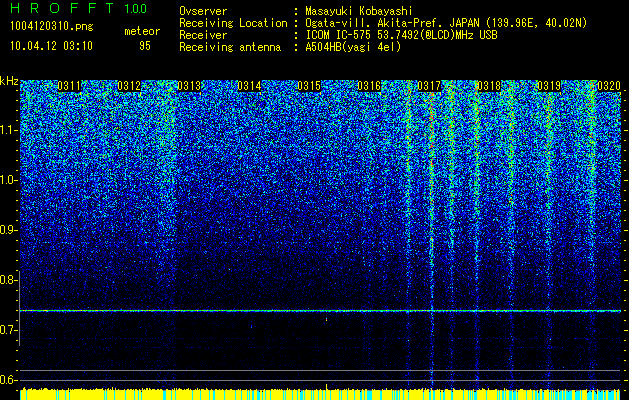Click the 'Receiving Location' label
Screen dimensions: 629x400
click(x=233, y=23)
